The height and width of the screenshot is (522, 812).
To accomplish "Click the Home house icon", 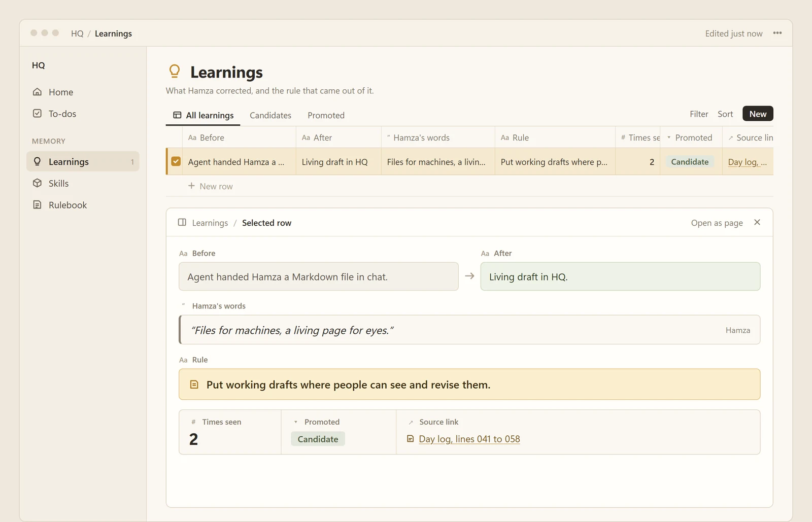I will pos(37,92).
